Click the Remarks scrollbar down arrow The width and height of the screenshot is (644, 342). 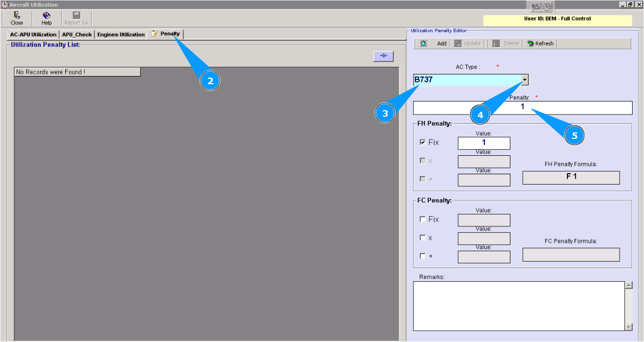pyautogui.click(x=629, y=327)
